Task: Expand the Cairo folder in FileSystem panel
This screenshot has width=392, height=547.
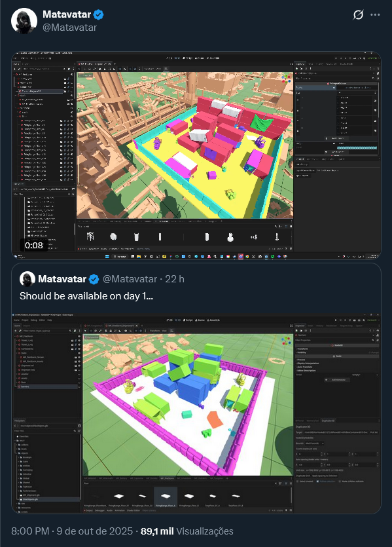Action: tap(18, 462)
